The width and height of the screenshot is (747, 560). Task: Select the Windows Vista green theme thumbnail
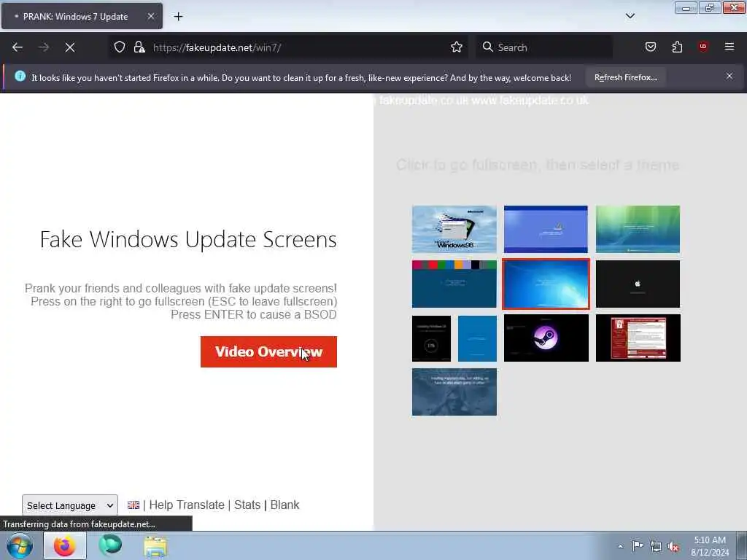638,229
